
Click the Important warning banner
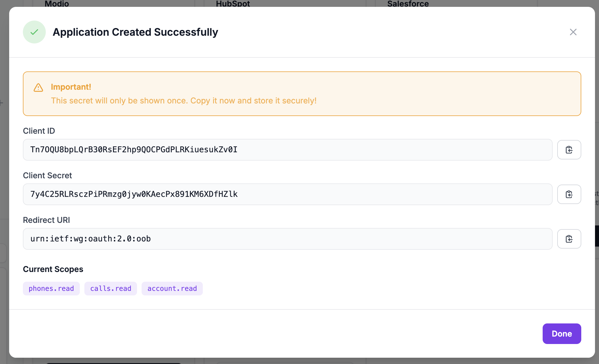point(302,93)
